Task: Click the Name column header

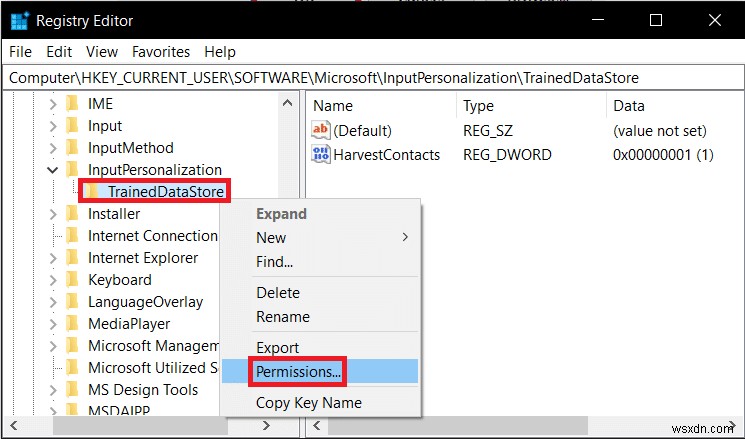Action: pos(382,105)
